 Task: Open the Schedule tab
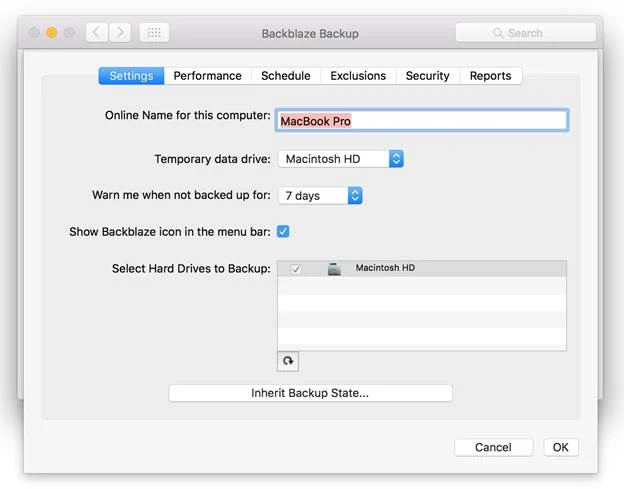[286, 76]
